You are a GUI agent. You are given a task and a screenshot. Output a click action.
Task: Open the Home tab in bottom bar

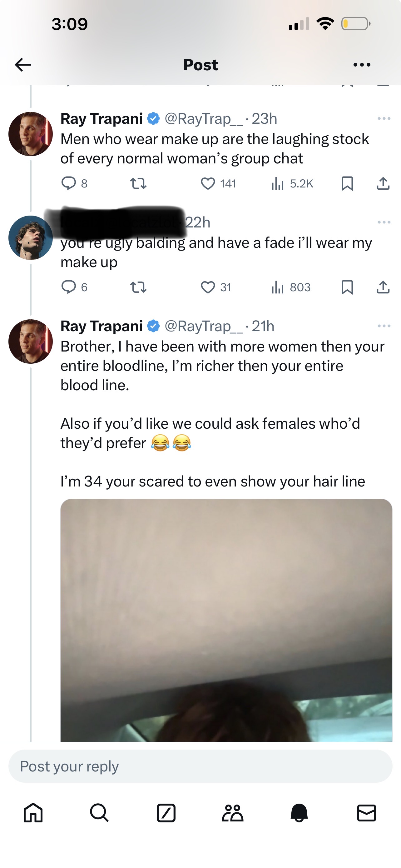click(x=33, y=813)
